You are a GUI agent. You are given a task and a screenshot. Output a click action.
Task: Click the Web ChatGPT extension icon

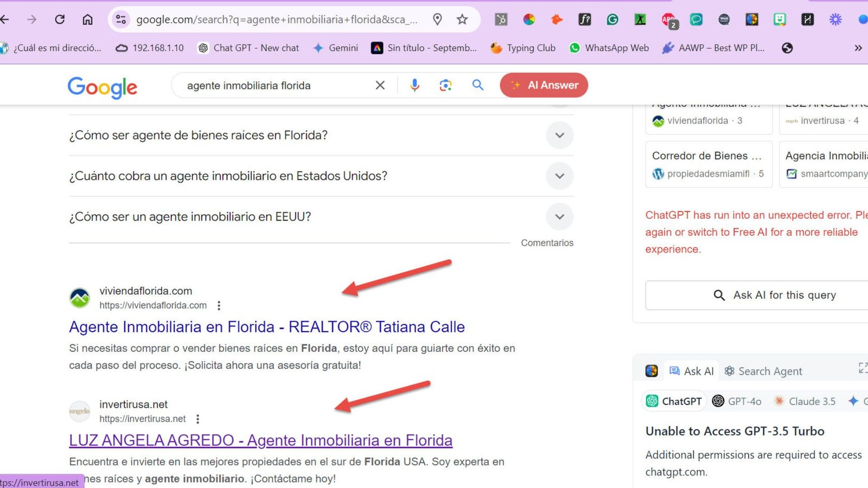pyautogui.click(x=724, y=19)
